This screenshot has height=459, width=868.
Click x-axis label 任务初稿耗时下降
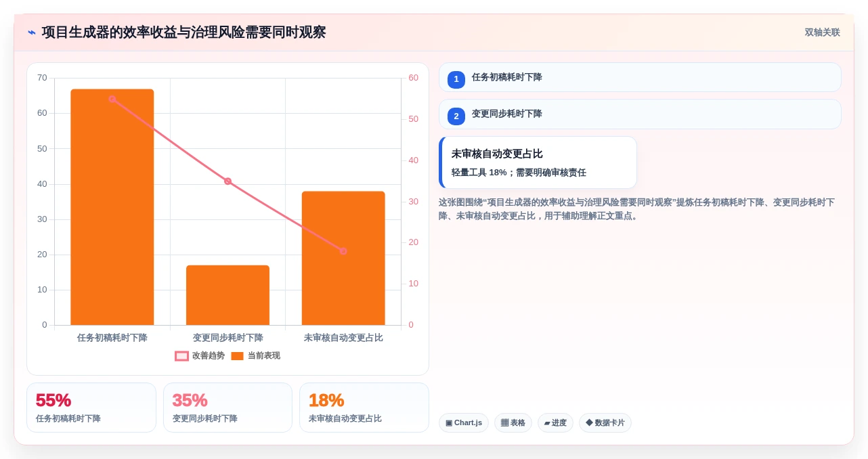(112, 337)
